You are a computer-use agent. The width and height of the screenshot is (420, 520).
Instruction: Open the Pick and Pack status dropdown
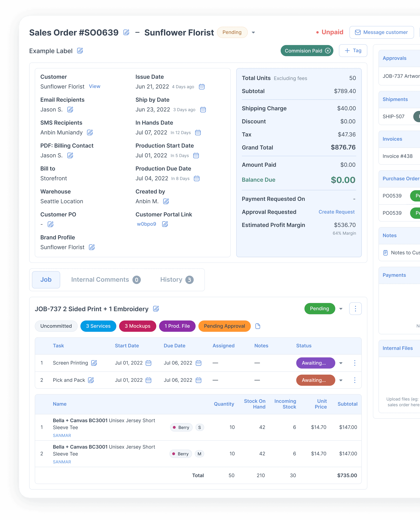pos(341,380)
